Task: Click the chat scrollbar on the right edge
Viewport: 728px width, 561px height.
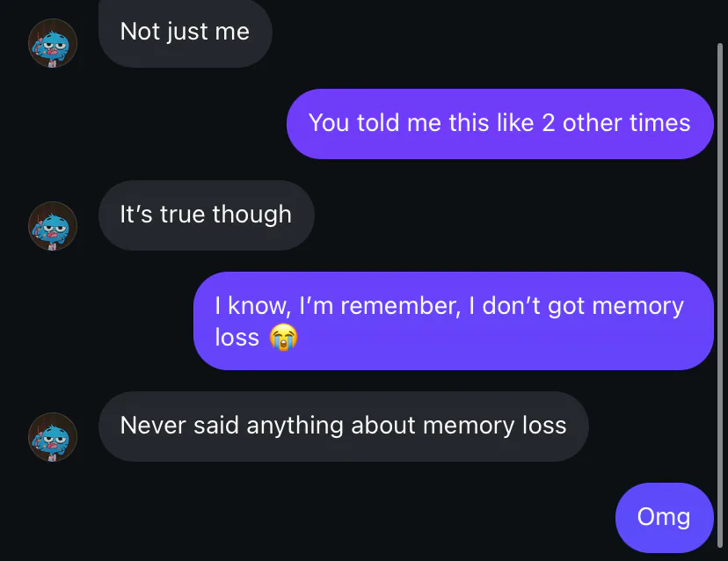Action: (719, 295)
